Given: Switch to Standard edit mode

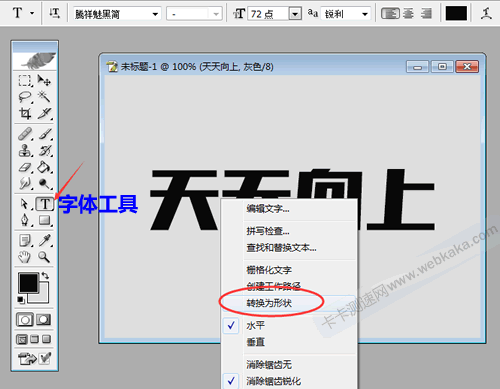Looking at the screenshot, I should (x=25, y=320).
